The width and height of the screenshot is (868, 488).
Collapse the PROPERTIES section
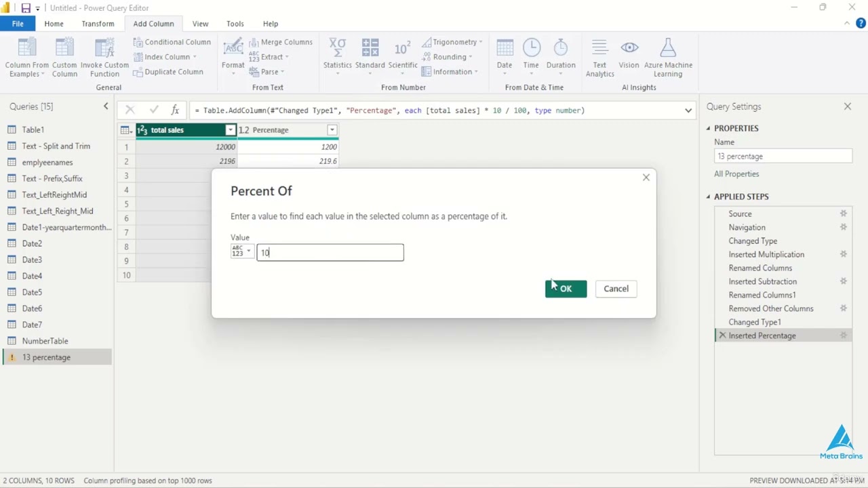point(709,128)
